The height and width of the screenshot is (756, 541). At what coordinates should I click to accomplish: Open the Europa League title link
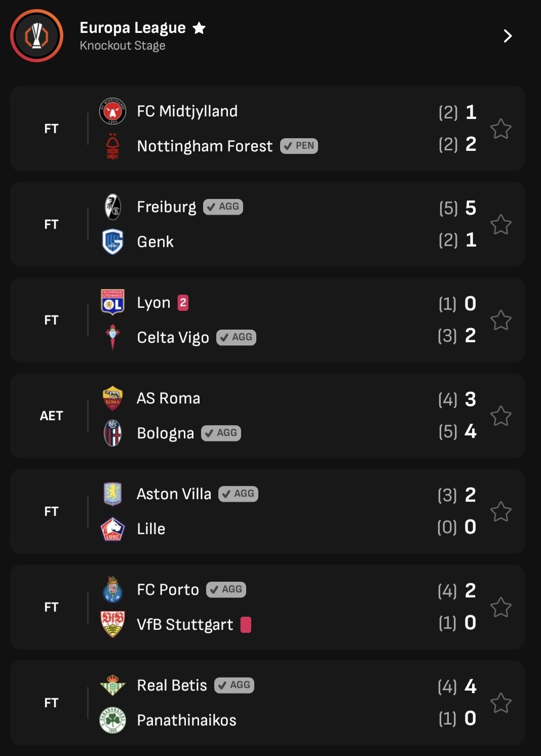(133, 28)
